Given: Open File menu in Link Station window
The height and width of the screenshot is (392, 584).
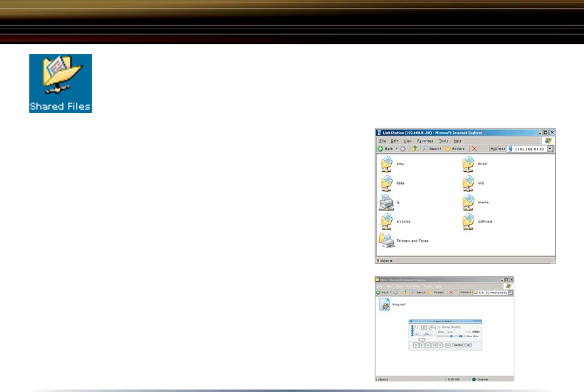Looking at the screenshot, I should click(x=382, y=141).
